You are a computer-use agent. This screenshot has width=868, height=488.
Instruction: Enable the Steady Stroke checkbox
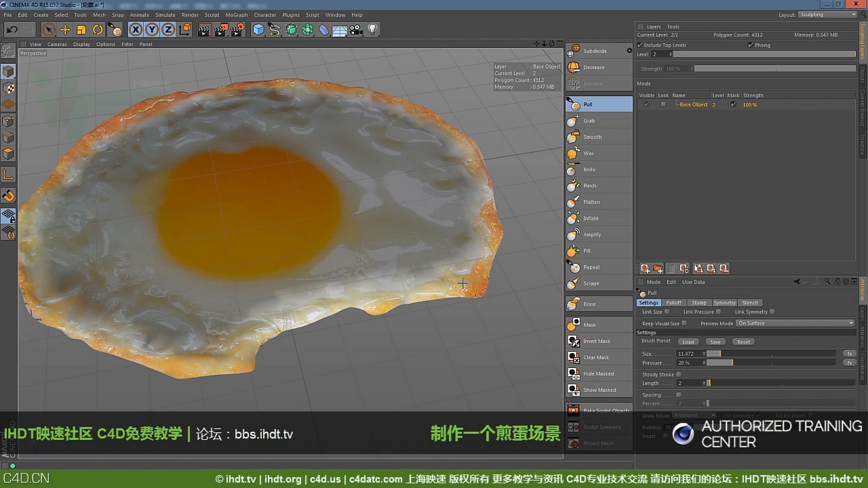point(679,374)
